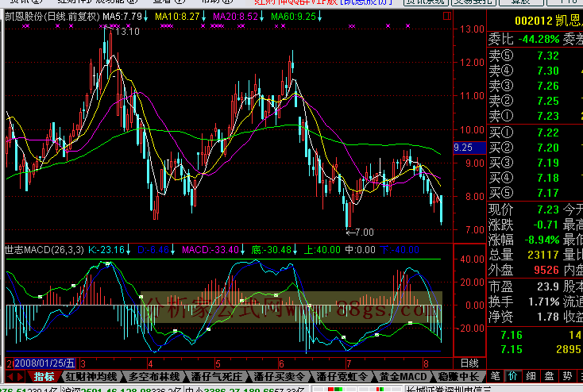583x392 pixels.
Task: Click the 涨跌 -0.71 change value
Action: pyautogui.click(x=546, y=225)
